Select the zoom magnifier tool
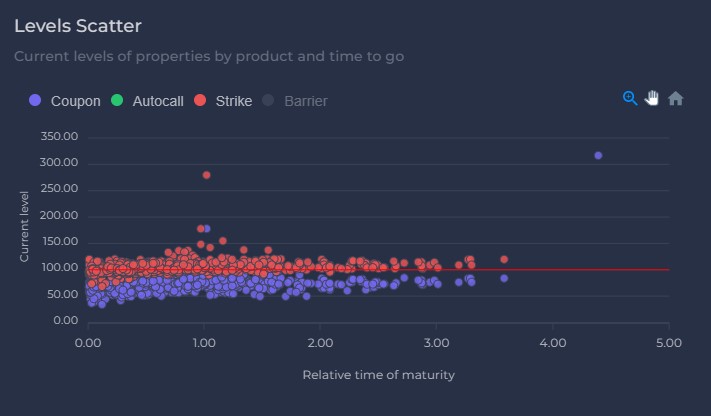This screenshot has width=711, height=416. click(x=630, y=98)
